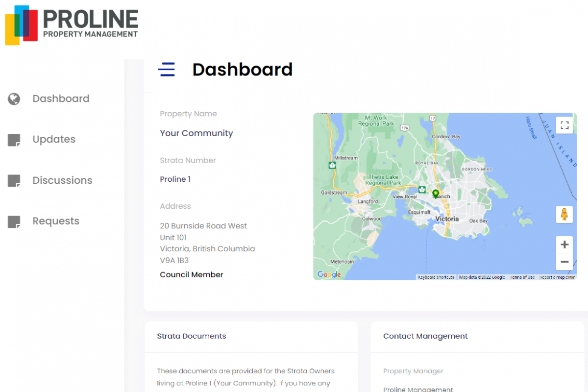588x392 pixels.
Task: Toggle fullscreen view on the map
Action: click(564, 125)
